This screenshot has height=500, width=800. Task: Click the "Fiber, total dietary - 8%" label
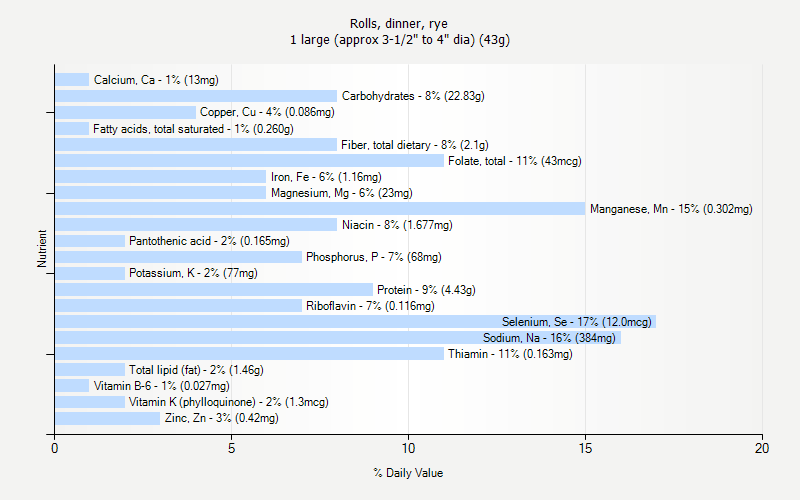[415, 145]
